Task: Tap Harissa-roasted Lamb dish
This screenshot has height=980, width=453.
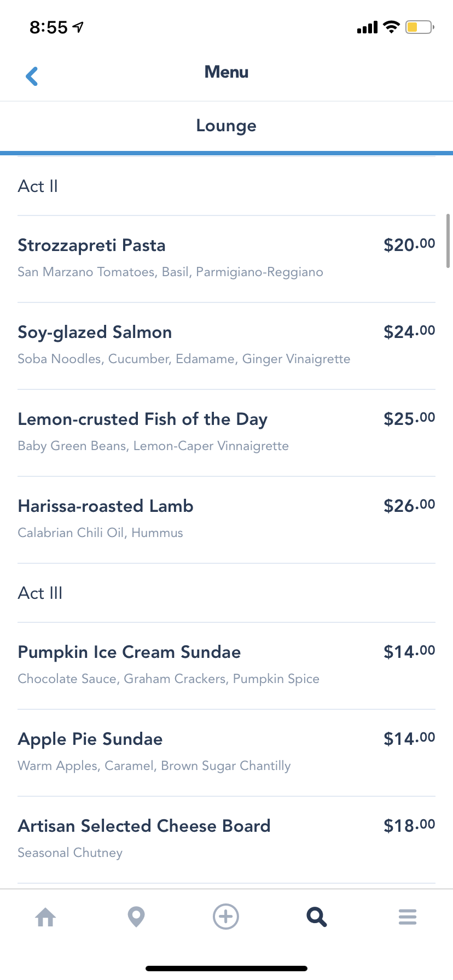Action: tap(106, 506)
